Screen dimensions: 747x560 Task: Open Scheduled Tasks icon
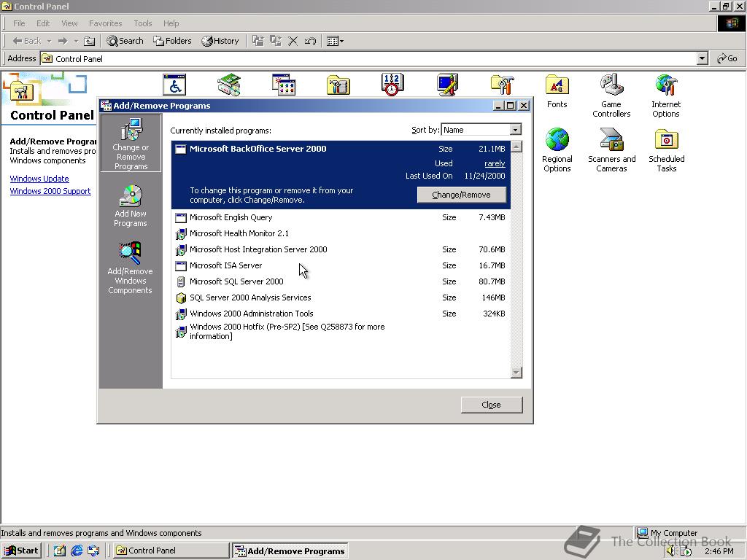click(667, 150)
